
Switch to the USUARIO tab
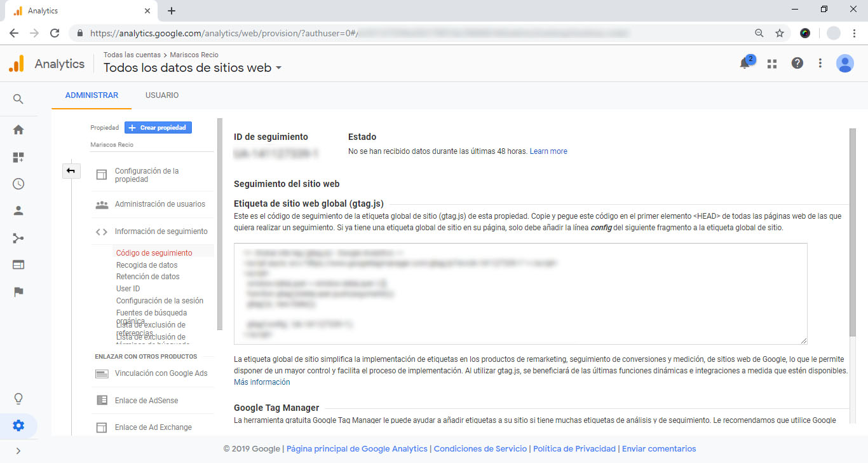pyautogui.click(x=162, y=95)
